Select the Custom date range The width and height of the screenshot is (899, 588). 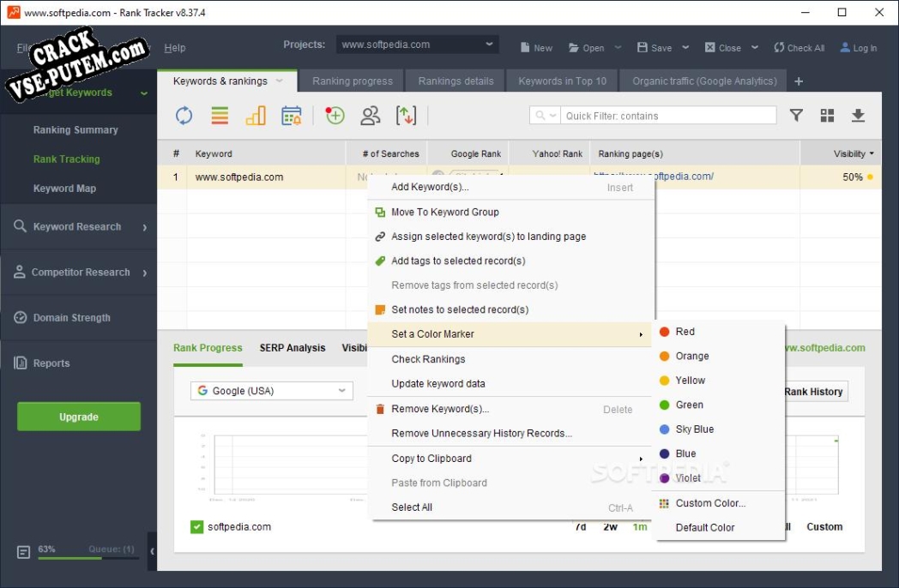(824, 526)
